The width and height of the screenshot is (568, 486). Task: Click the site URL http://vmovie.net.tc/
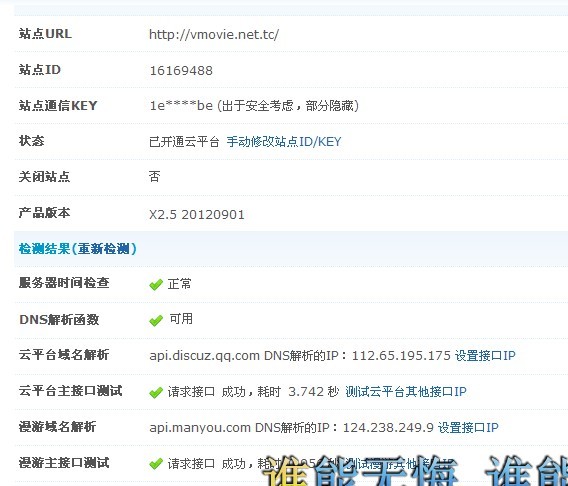214,34
